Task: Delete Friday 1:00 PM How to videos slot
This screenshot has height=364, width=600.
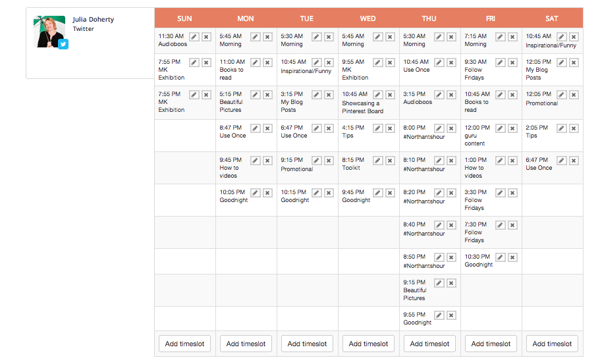Action: coord(512,160)
